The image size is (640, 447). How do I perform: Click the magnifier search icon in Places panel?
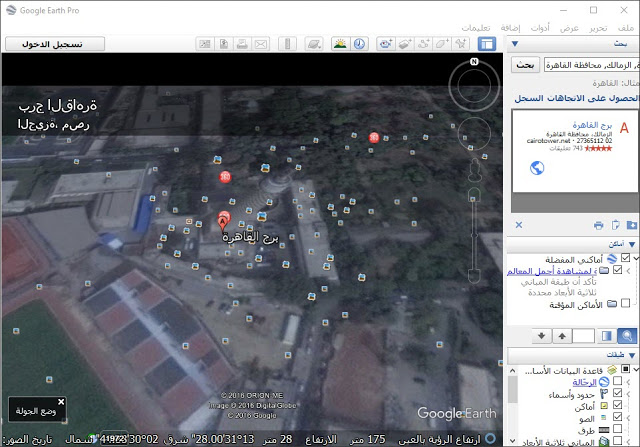(x=627, y=336)
